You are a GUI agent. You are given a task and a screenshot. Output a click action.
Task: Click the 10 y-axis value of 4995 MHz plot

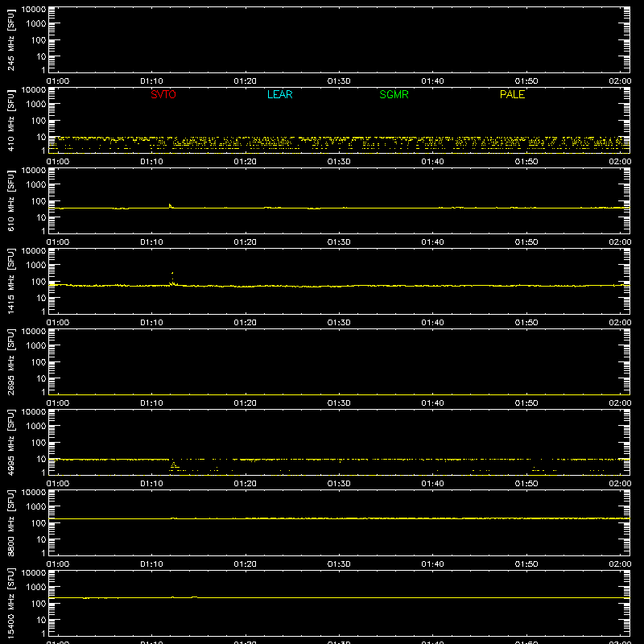point(41,459)
